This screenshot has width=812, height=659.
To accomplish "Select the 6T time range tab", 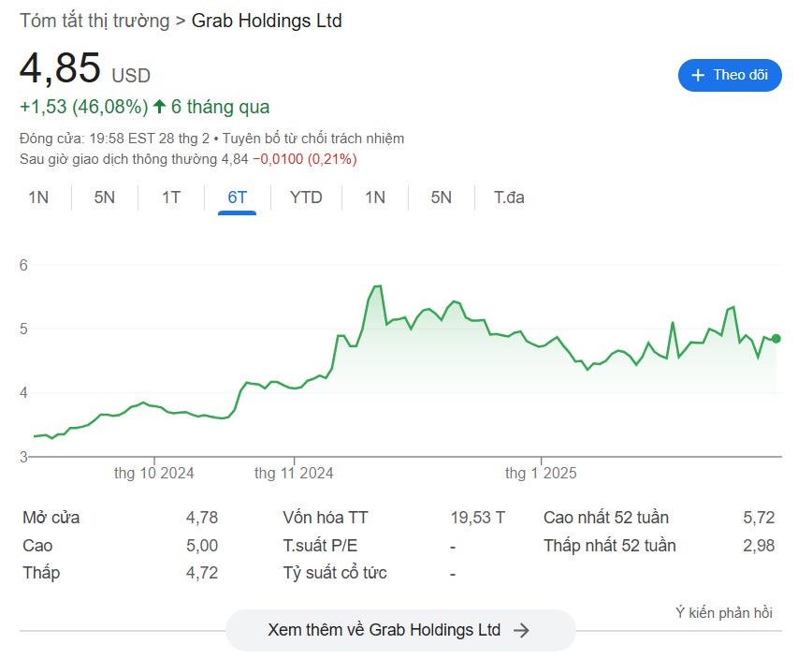I will pos(237,198).
